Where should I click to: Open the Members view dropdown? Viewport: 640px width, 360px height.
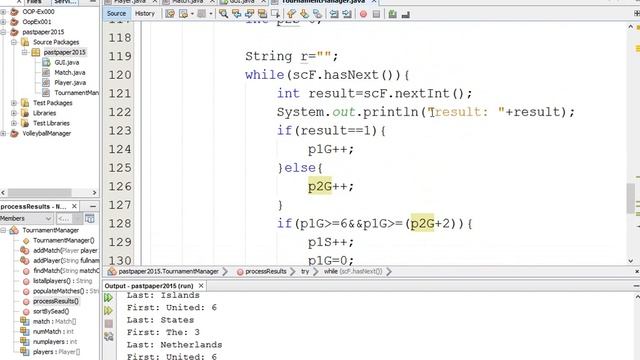(27, 218)
